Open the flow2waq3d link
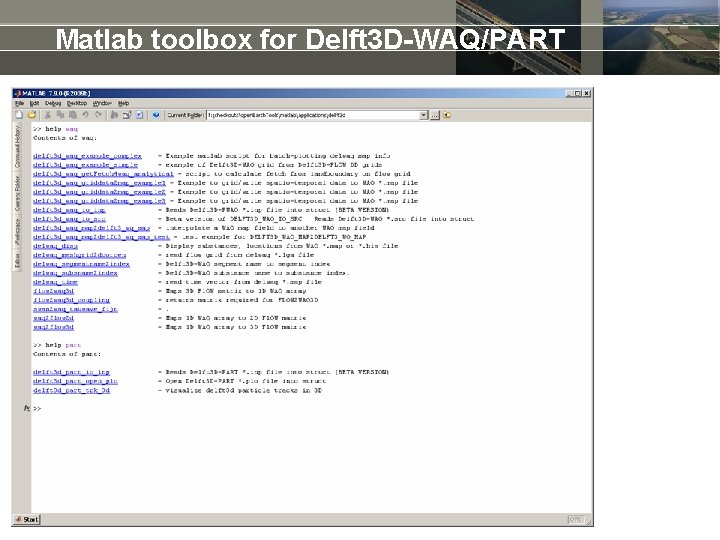Screen dimensions: 720x540 [x=53, y=291]
